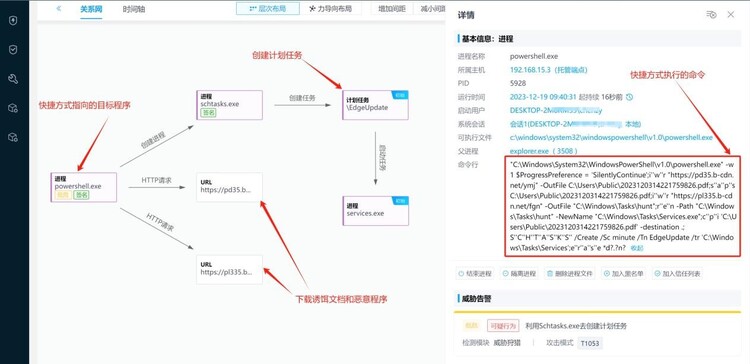Collapse the command line with 收起 link
This screenshot has height=364, width=750.
(x=637, y=248)
